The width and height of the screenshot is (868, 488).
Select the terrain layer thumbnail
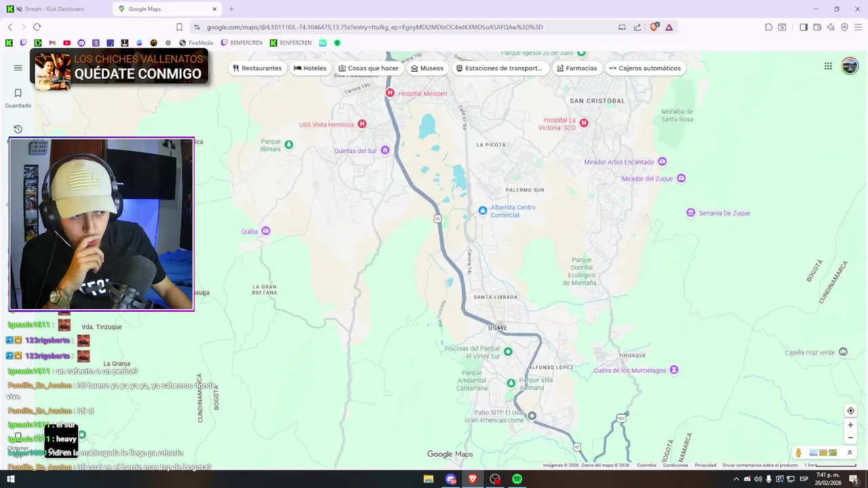tap(823, 453)
